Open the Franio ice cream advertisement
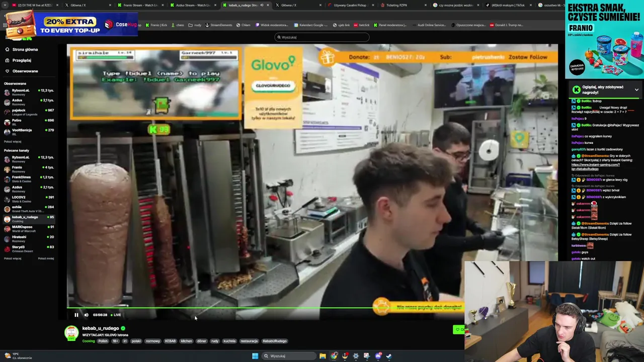The image size is (644, 362). click(x=604, y=39)
